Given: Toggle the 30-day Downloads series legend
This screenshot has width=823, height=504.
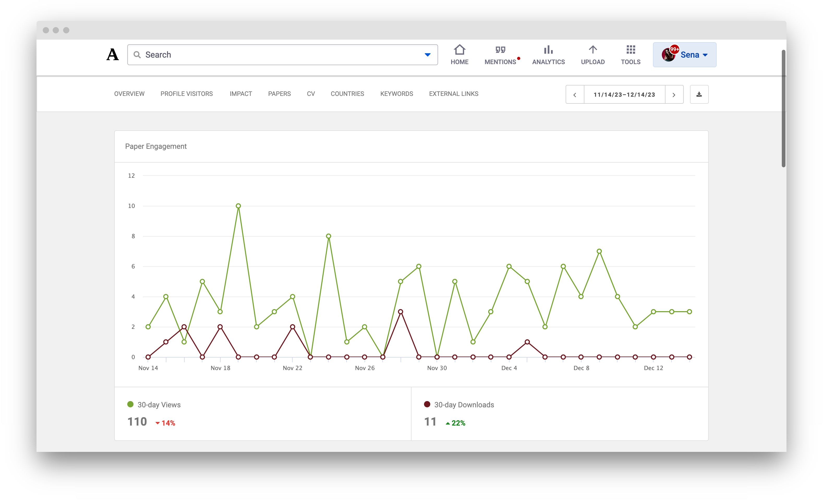Looking at the screenshot, I should click(x=459, y=404).
